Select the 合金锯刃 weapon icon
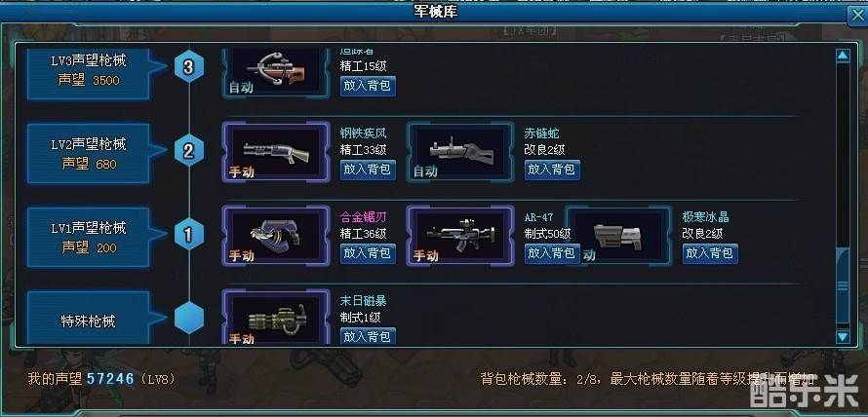Screen dimensions: 868x417 coord(276,236)
